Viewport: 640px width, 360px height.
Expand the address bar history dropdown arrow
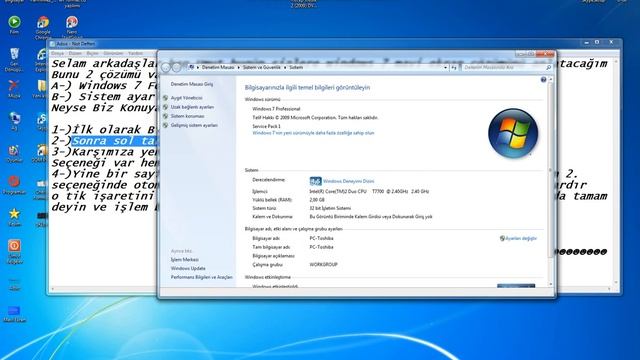(x=445, y=67)
